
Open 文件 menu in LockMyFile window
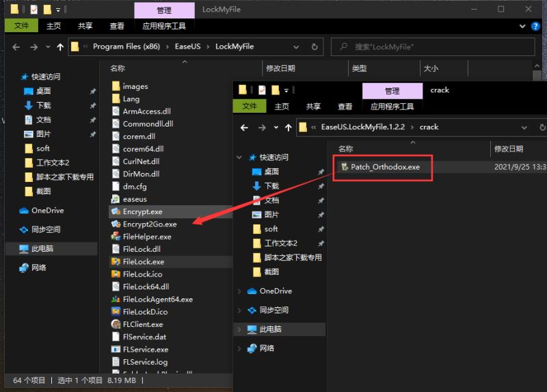[x=21, y=26]
